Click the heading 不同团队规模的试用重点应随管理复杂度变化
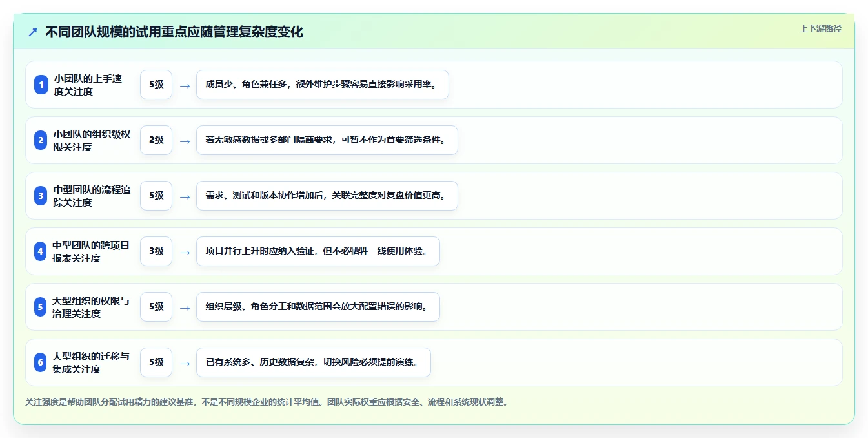The height and width of the screenshot is (438, 868). [174, 32]
